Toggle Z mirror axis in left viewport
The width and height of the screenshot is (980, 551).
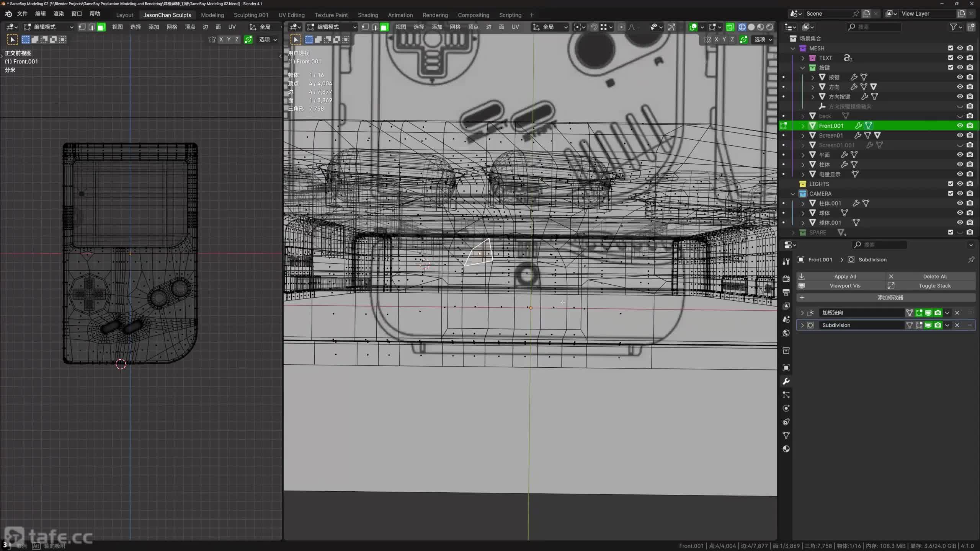[237, 39]
